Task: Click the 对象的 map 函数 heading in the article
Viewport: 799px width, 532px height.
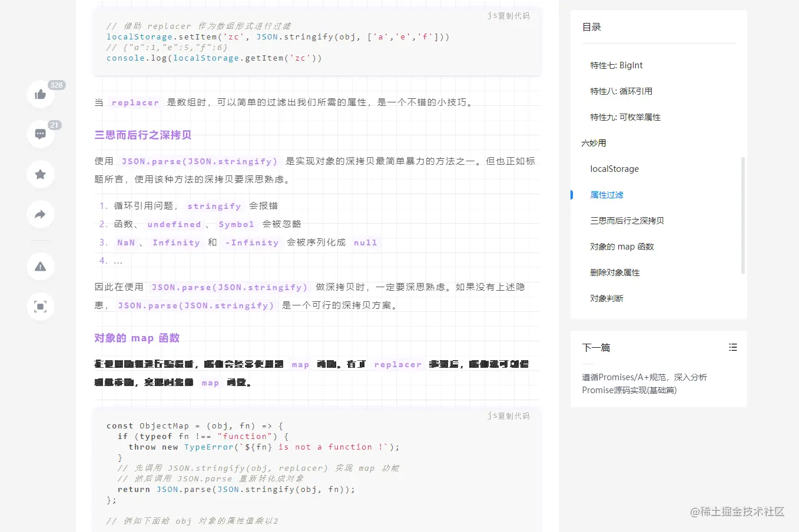Action: (x=137, y=338)
